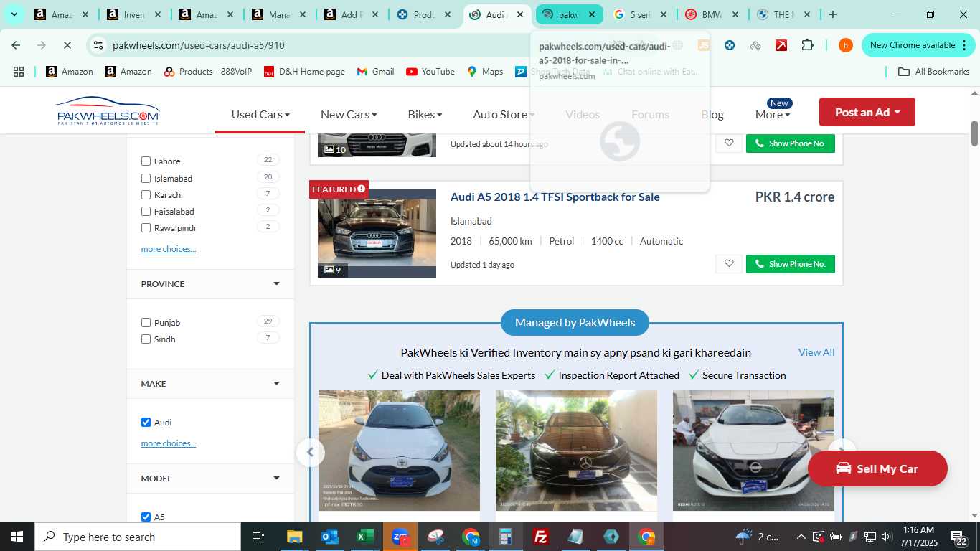Click the Sell My Car button
Image resolution: width=980 pixels, height=551 pixels.
(x=877, y=468)
